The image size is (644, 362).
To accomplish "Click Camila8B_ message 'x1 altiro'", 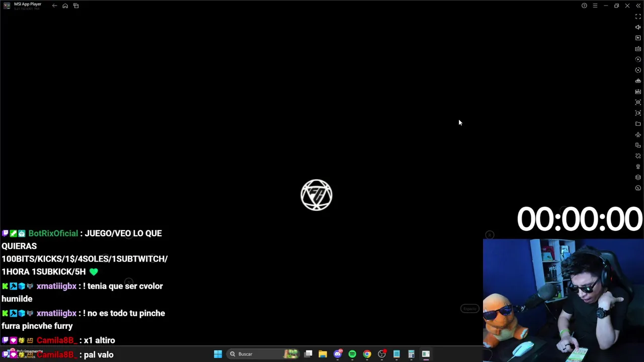I will pos(99,340).
